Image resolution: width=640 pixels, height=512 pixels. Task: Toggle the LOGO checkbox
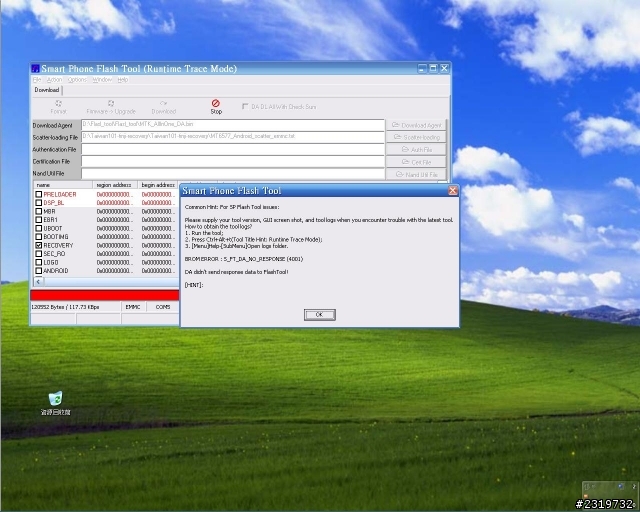(x=38, y=262)
